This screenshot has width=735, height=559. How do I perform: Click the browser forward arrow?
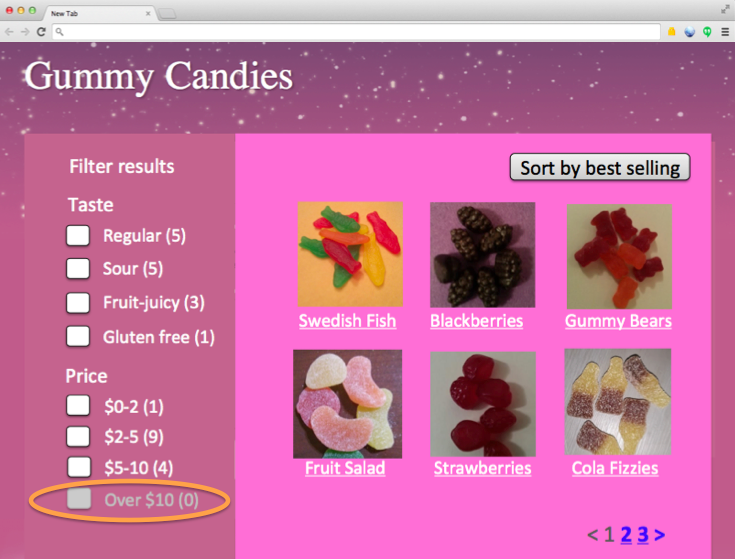click(x=25, y=32)
